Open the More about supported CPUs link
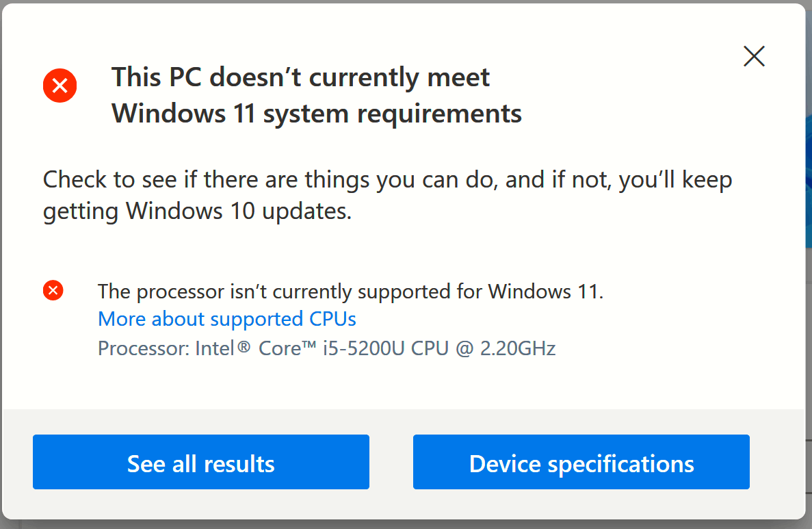The height and width of the screenshot is (529, 812). 227,319
